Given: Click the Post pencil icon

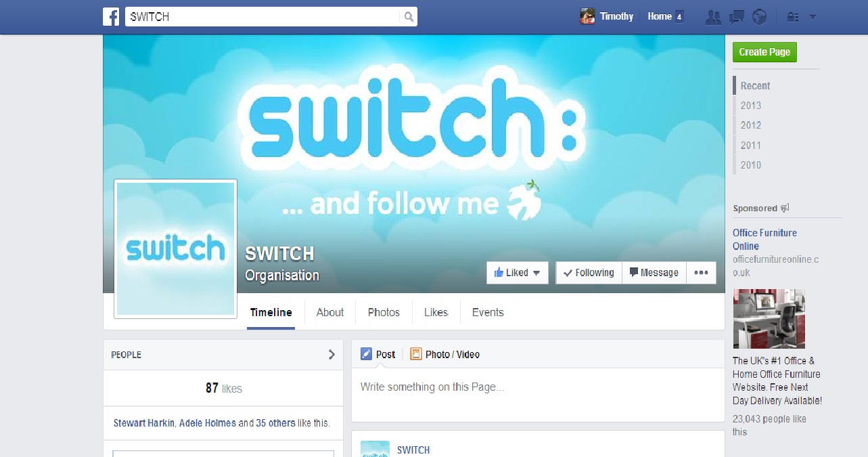Looking at the screenshot, I should [x=366, y=354].
